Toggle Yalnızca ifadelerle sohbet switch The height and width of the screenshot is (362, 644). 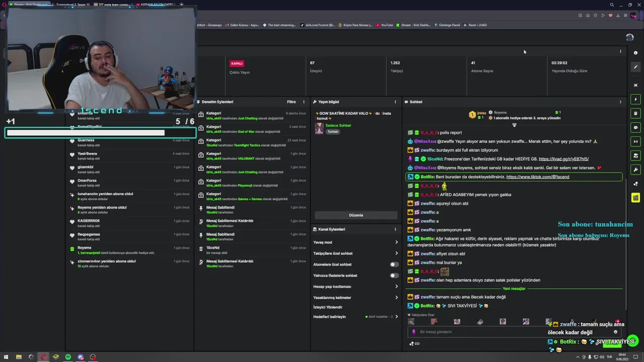(x=394, y=276)
